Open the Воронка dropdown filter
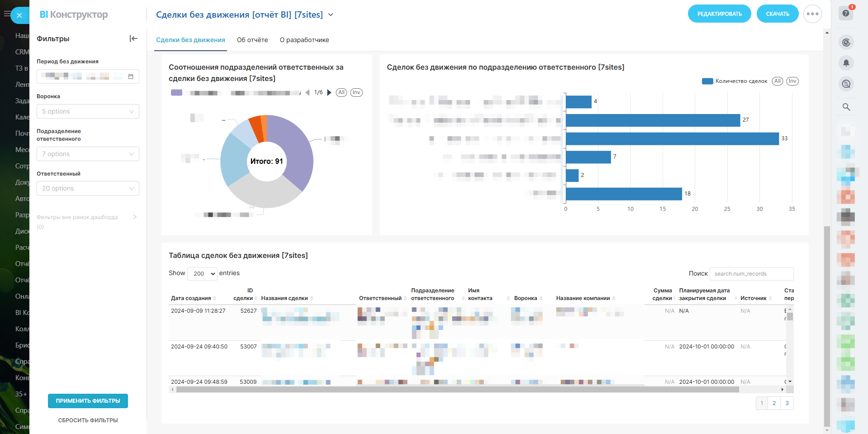This screenshot has width=868, height=434. pos(88,111)
